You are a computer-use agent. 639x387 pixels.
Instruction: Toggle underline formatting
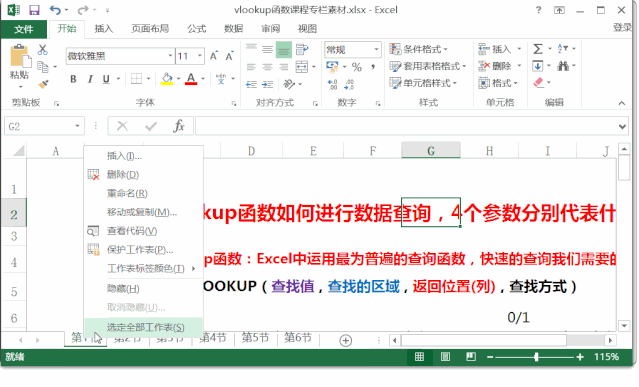[106, 79]
